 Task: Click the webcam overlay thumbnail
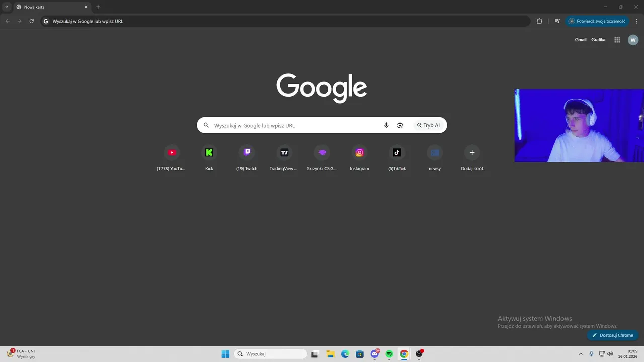(x=579, y=126)
